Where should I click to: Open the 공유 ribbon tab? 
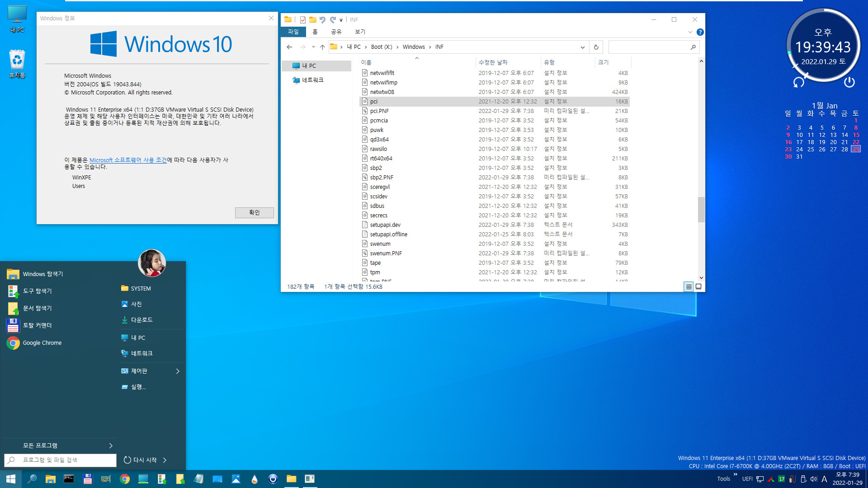point(336,32)
